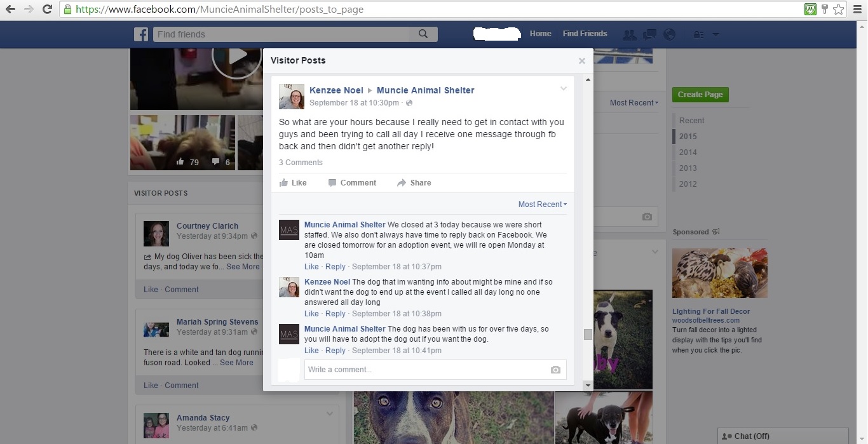Open Lighting For Fall Decor ad image
This screenshot has width=868, height=444.
tap(720, 273)
